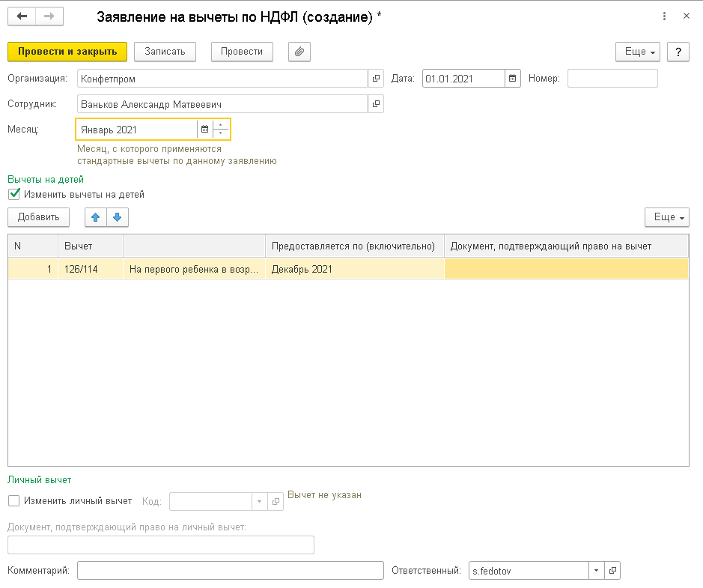
Task: Focus the Дата field 01.01.2021
Action: 463,79
